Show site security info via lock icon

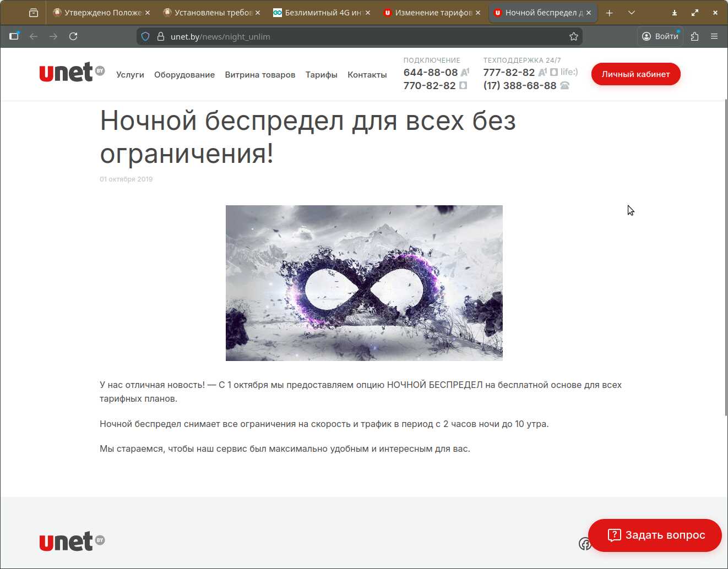point(161,36)
